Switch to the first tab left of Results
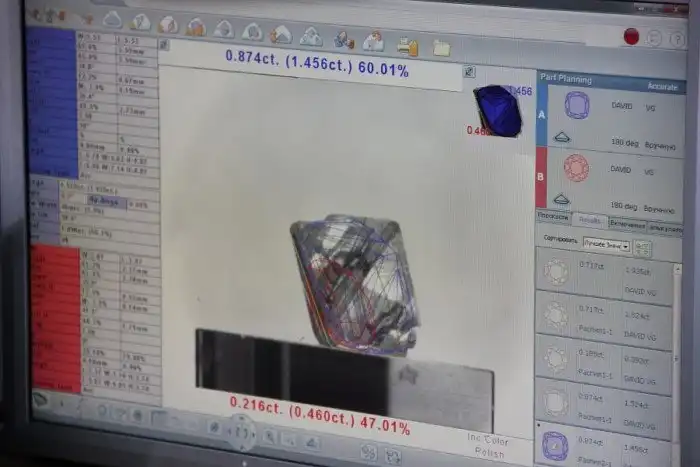The height and width of the screenshot is (467, 700). [x=553, y=216]
